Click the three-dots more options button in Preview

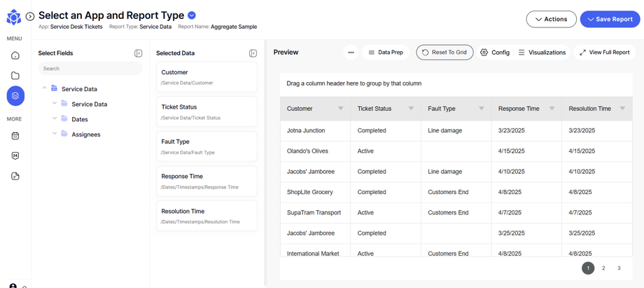point(351,53)
